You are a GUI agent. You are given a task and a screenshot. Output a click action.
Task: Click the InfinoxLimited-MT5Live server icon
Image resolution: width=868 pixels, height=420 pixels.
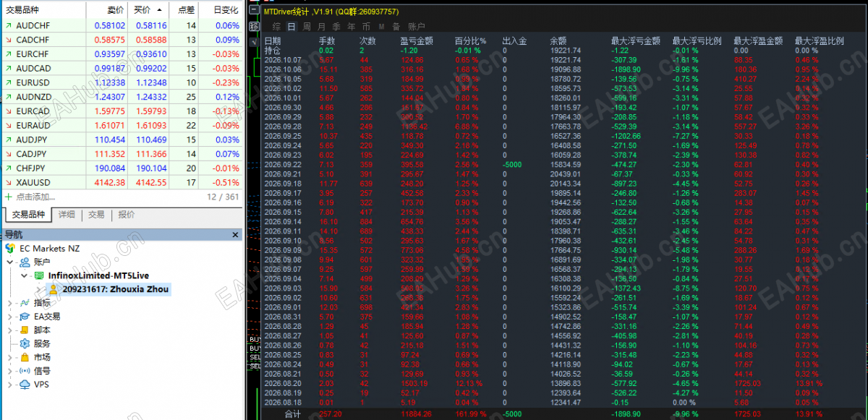tap(38, 275)
